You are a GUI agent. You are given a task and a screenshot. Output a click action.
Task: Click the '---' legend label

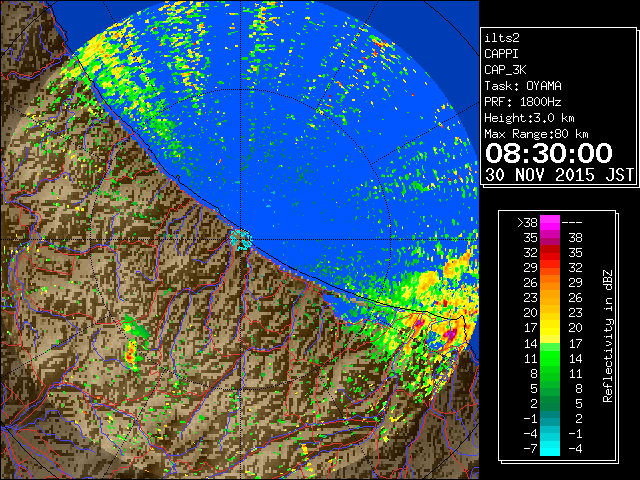coord(572,223)
